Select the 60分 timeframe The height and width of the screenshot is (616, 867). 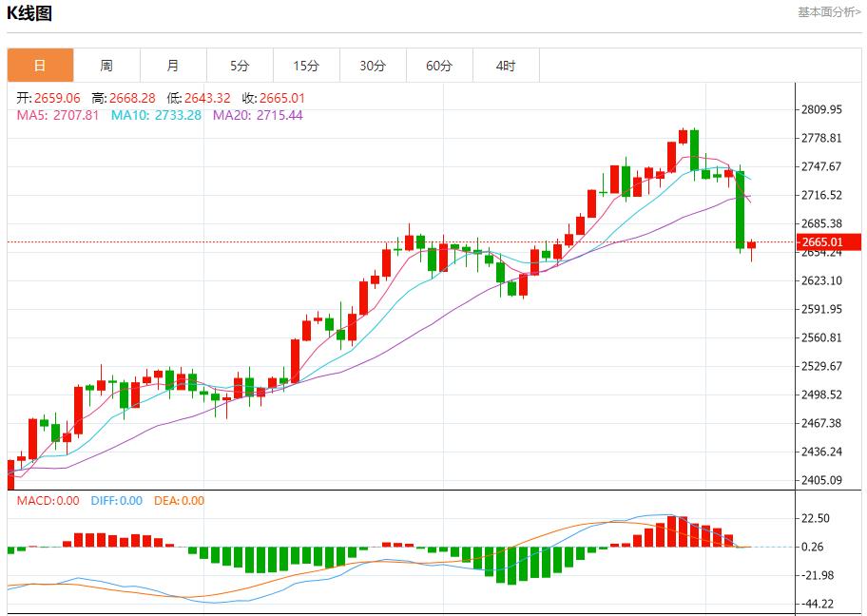click(439, 65)
